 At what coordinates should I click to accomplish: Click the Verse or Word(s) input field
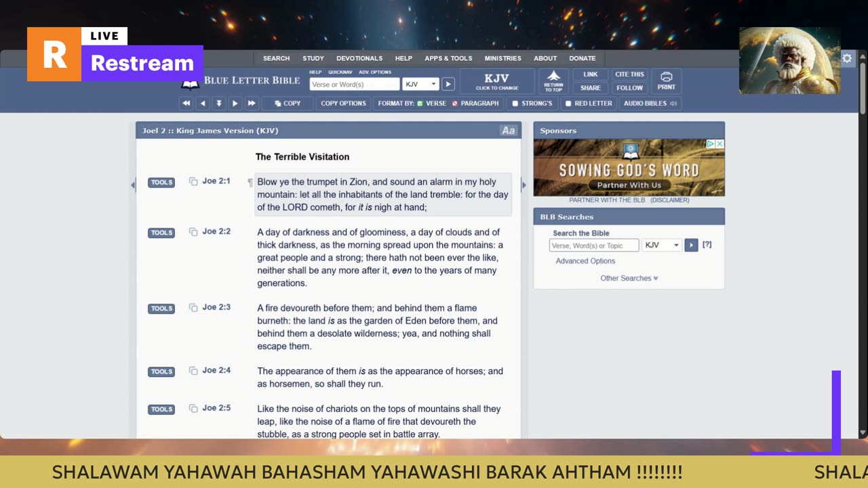[355, 84]
